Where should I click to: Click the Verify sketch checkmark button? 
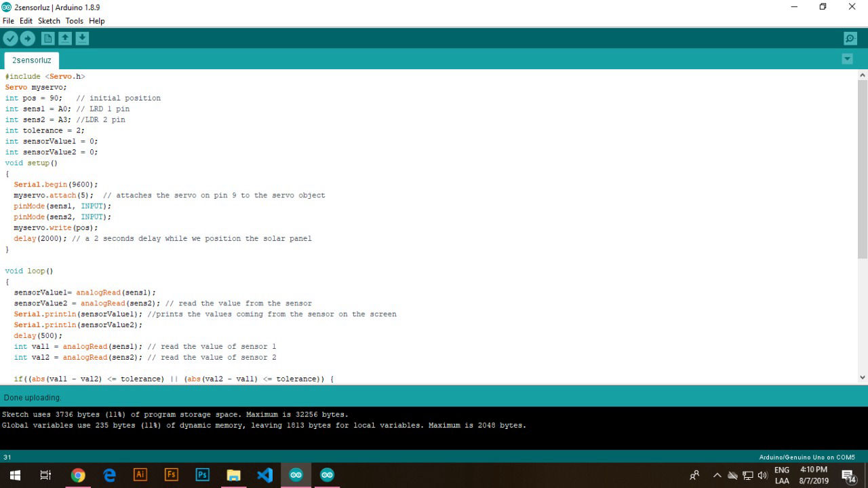(x=10, y=39)
